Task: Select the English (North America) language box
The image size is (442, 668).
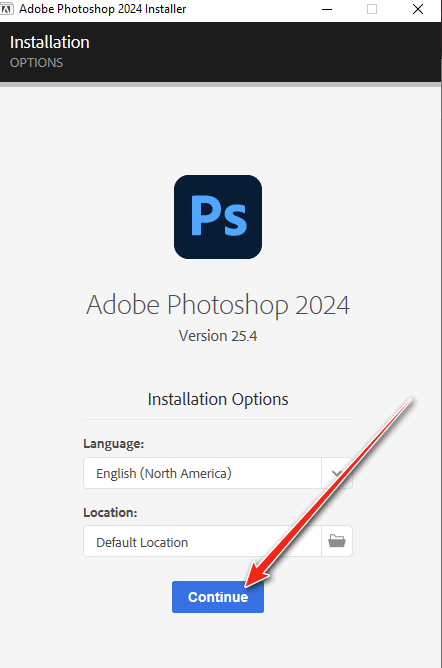Action: [x=202, y=473]
